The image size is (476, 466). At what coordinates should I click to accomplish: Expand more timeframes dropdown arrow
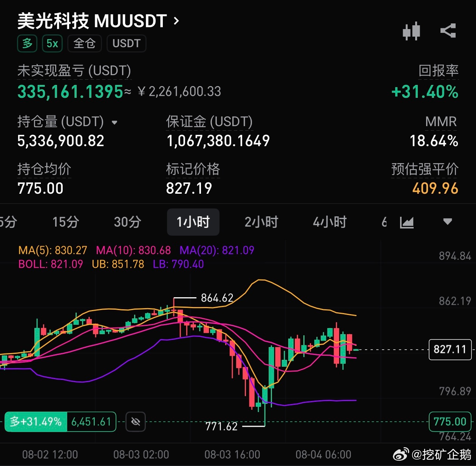(448, 222)
